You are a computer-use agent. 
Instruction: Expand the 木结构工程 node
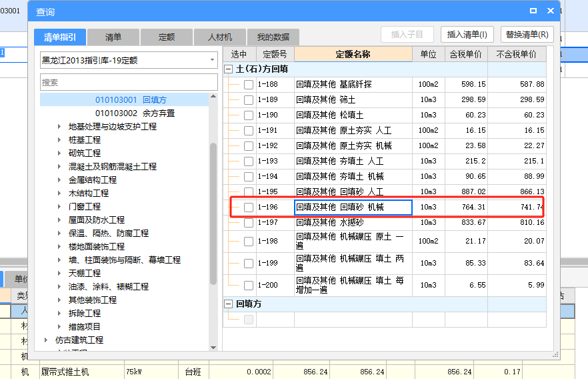pyautogui.click(x=59, y=194)
